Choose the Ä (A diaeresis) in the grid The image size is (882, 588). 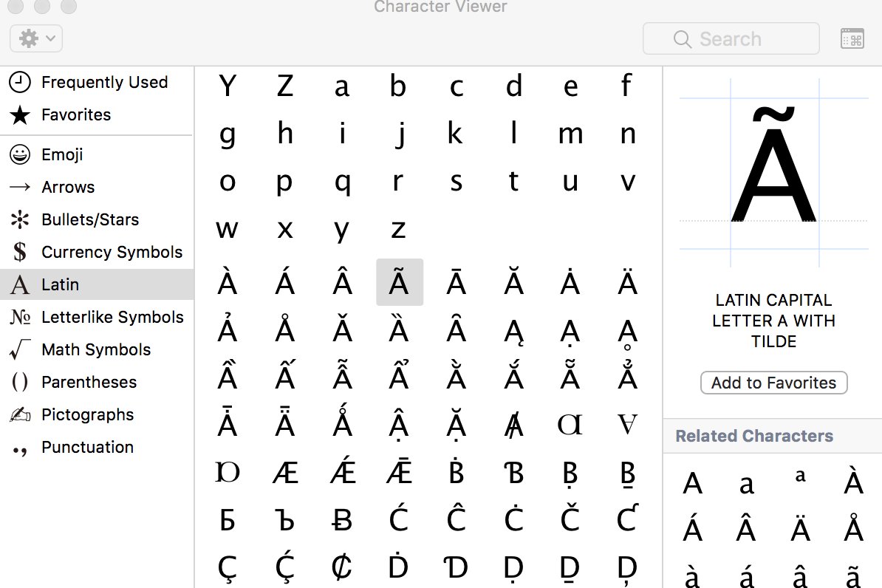click(x=628, y=282)
